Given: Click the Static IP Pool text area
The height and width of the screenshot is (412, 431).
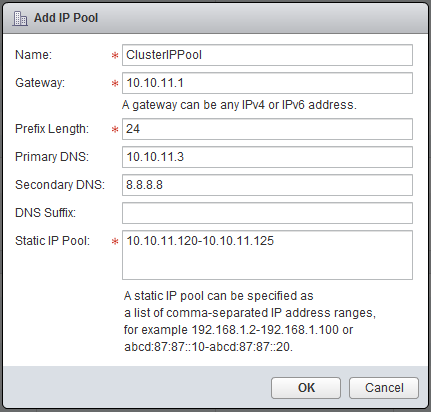Looking at the screenshot, I should click(x=267, y=255).
